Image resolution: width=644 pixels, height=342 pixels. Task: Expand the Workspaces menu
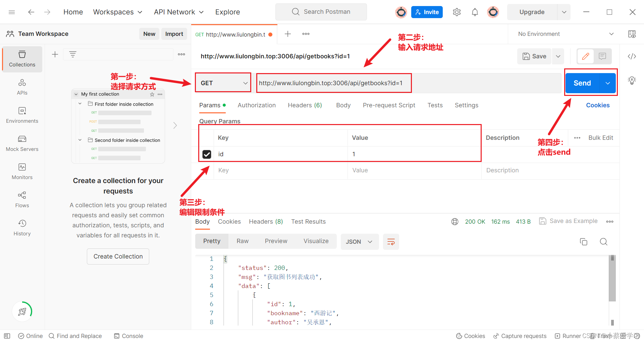pyautogui.click(x=118, y=12)
